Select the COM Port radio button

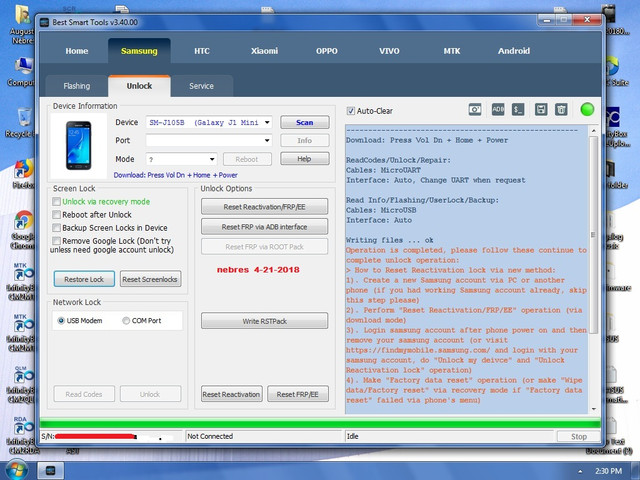pyautogui.click(x=126, y=321)
